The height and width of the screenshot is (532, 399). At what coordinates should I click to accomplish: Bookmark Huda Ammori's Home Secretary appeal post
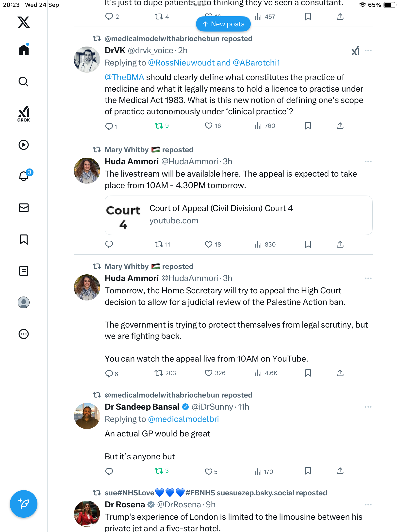tap(308, 373)
